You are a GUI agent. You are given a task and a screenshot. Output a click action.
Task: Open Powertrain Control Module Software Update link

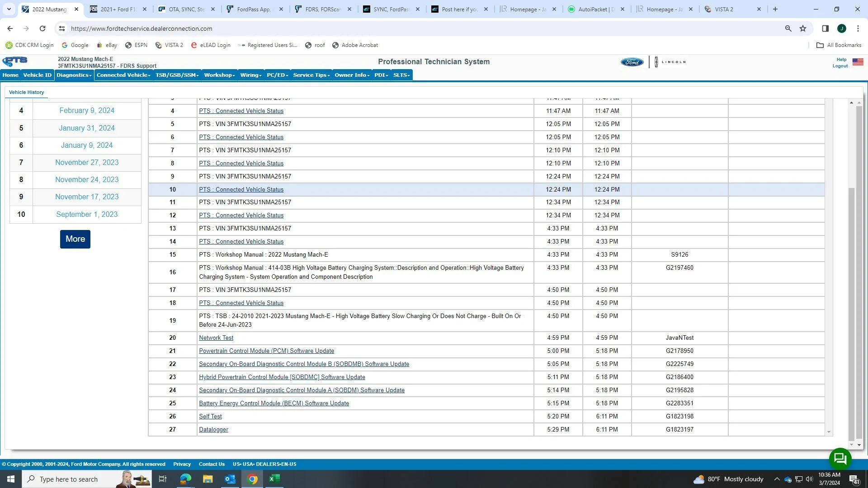267,351
